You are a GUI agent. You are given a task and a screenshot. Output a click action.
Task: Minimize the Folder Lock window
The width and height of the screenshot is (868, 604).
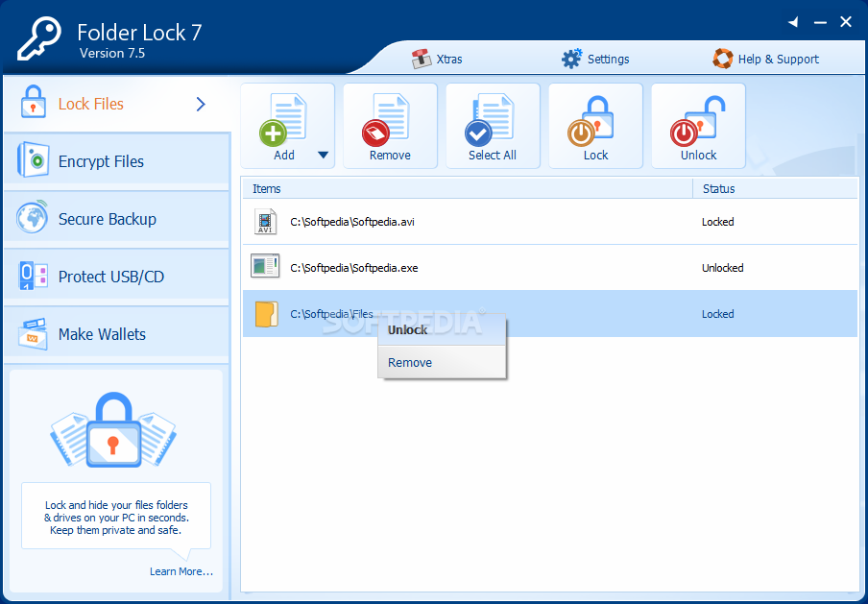point(820,23)
